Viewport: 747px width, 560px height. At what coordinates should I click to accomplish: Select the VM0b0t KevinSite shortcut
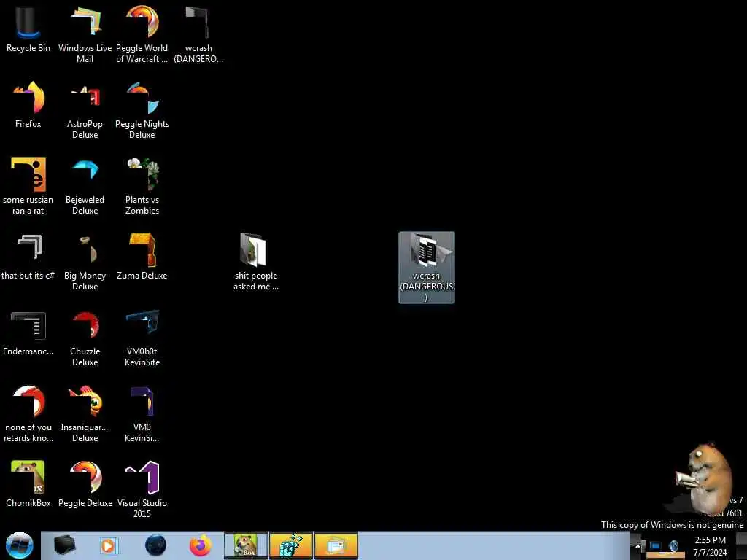(142, 338)
